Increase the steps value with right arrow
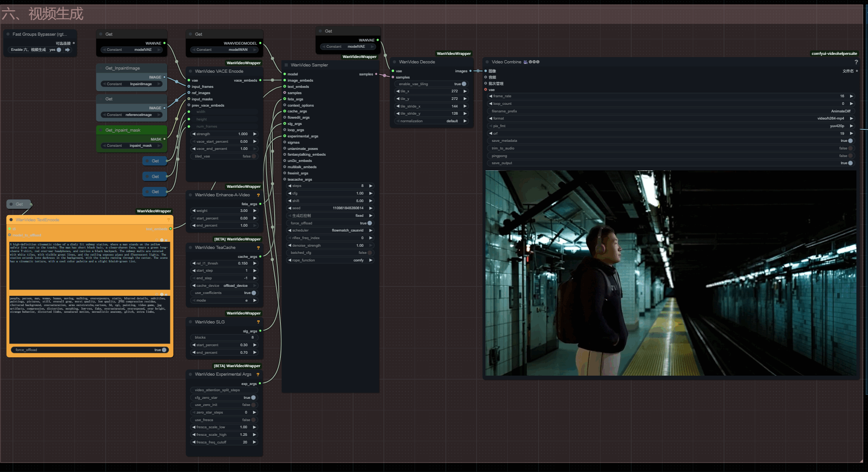This screenshot has width=868, height=472. tap(370, 186)
